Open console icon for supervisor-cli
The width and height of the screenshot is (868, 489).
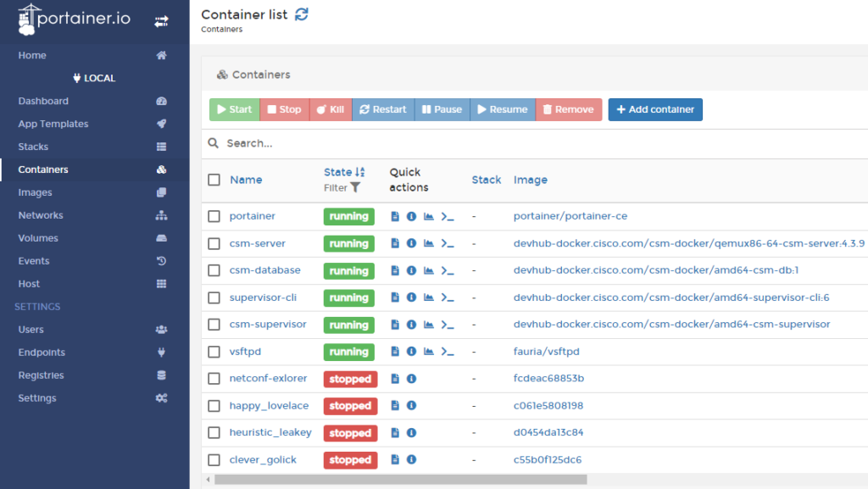448,298
